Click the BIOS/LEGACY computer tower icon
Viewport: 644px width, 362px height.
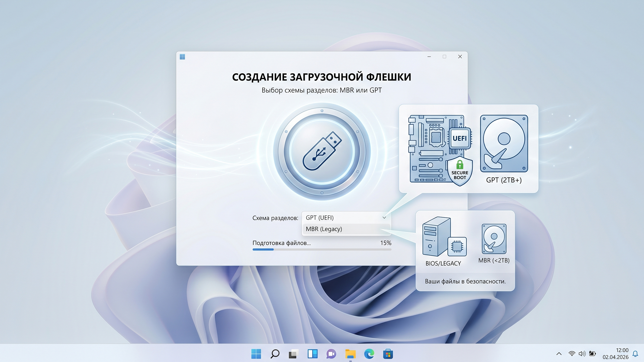(436, 236)
